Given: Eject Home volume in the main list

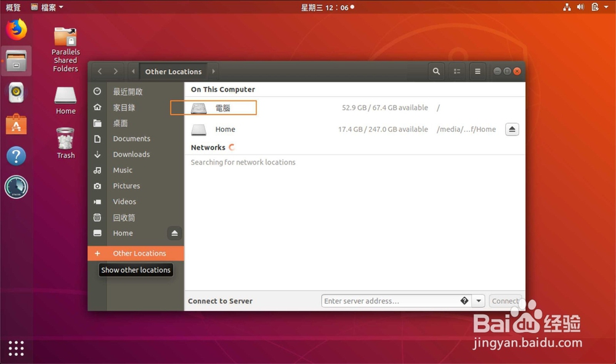Looking at the screenshot, I should click(x=512, y=129).
